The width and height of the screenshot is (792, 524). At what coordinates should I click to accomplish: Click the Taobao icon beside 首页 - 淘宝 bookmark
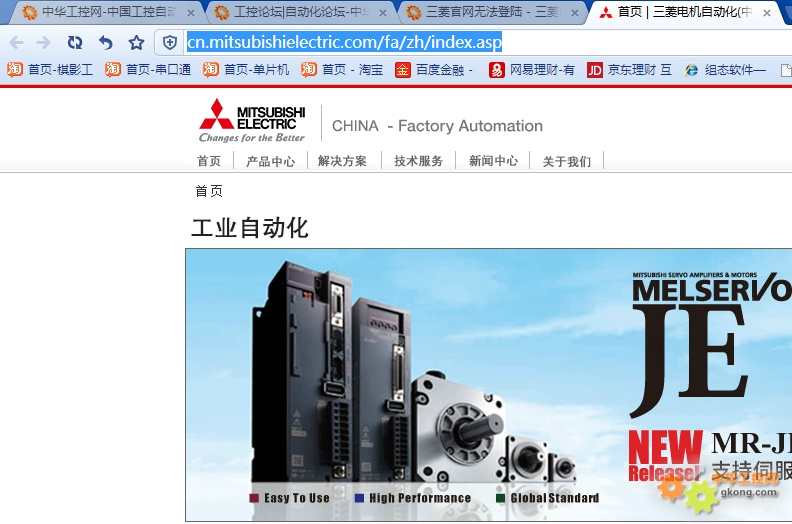308,69
